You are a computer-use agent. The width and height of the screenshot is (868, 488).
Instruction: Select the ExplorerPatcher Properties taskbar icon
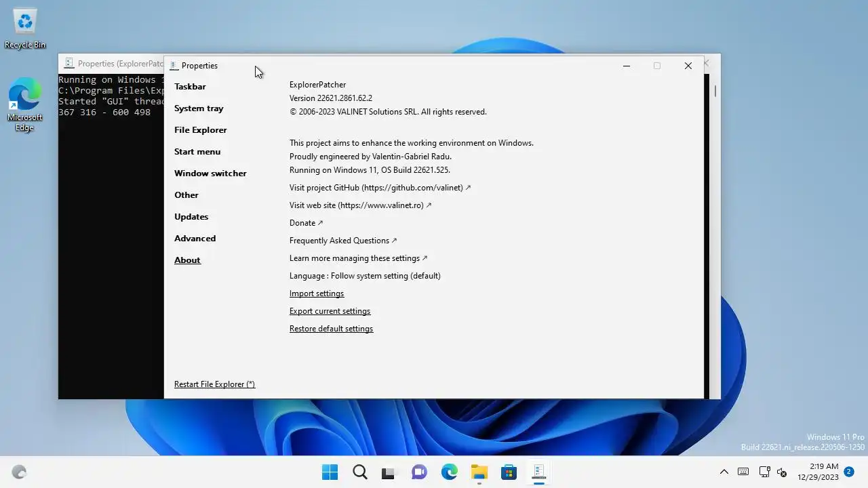(539, 472)
